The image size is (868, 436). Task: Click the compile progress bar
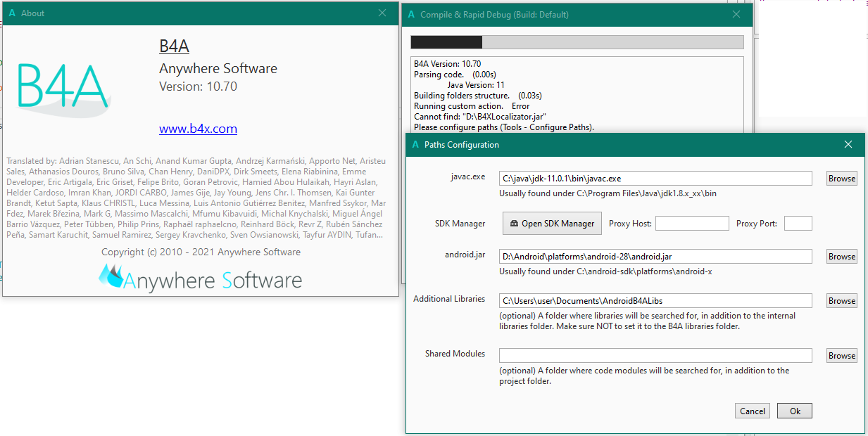pos(577,42)
